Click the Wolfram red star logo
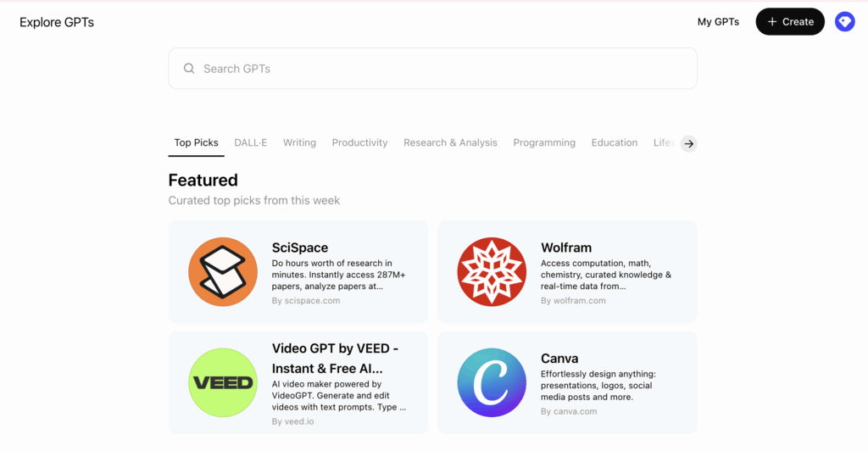This screenshot has height=451, width=868. tap(492, 272)
